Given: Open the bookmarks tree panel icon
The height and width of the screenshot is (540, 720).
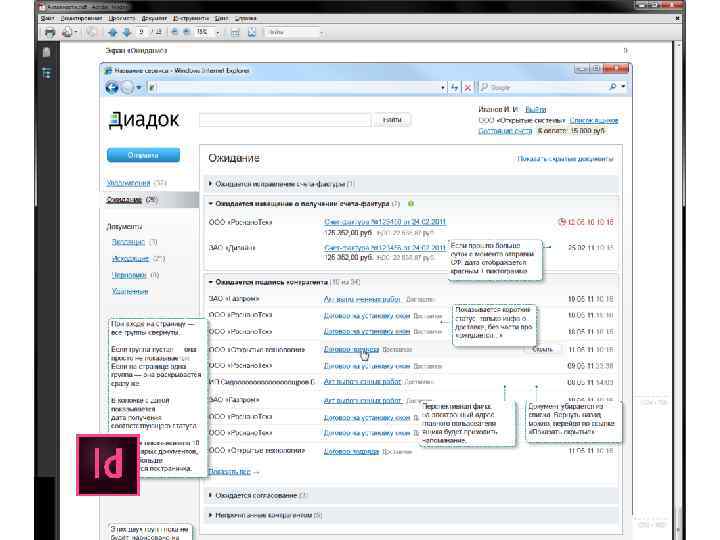Looking at the screenshot, I should 46,73.
